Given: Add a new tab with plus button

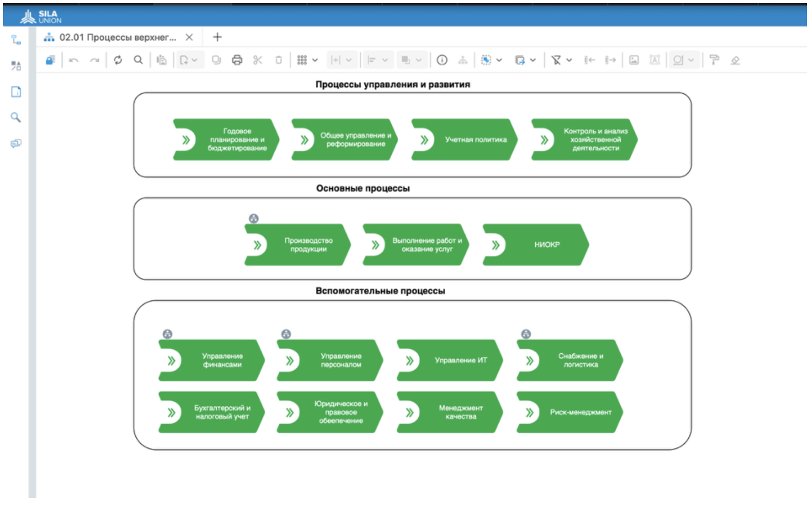Looking at the screenshot, I should [217, 37].
